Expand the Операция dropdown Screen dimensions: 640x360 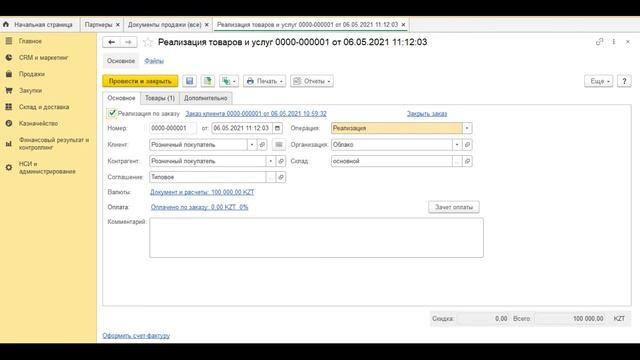point(467,128)
